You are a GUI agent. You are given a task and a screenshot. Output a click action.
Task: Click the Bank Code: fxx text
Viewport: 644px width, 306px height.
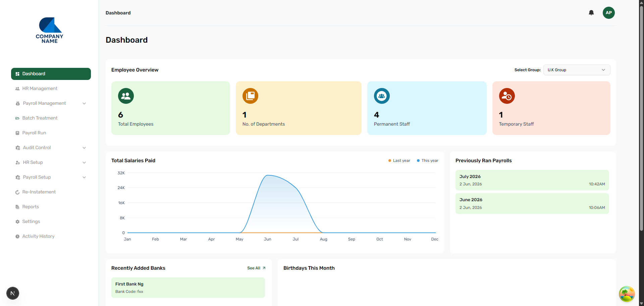pos(129,292)
